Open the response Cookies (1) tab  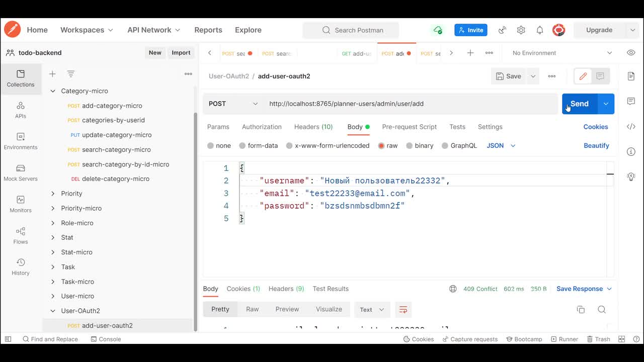(243, 289)
